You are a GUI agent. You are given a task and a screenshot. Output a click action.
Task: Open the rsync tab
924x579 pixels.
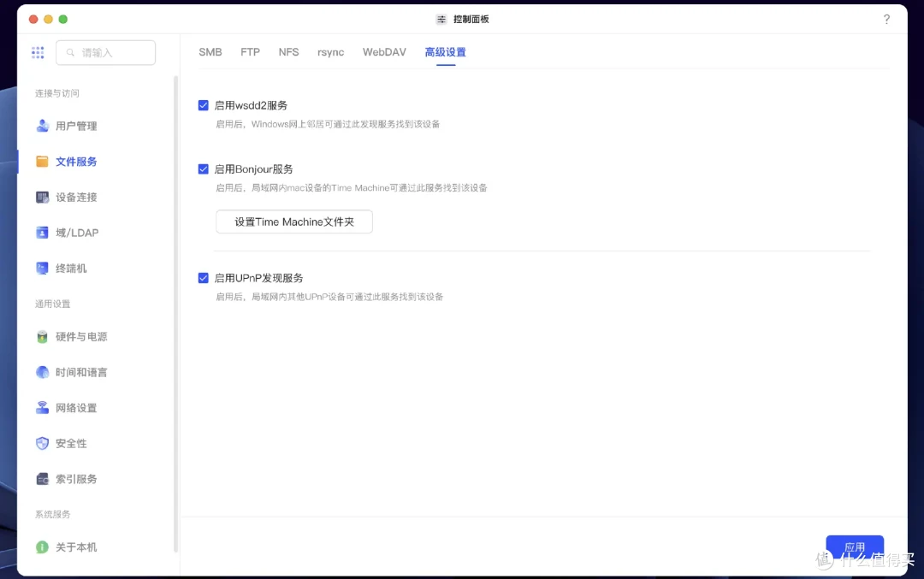click(330, 52)
